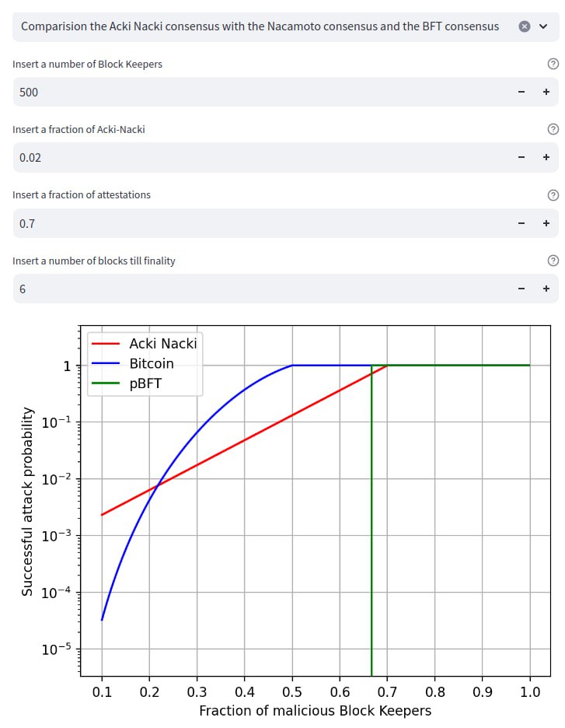
Task: Expand the comparison selectbox dropdown arrow
Action: pyautogui.click(x=543, y=26)
